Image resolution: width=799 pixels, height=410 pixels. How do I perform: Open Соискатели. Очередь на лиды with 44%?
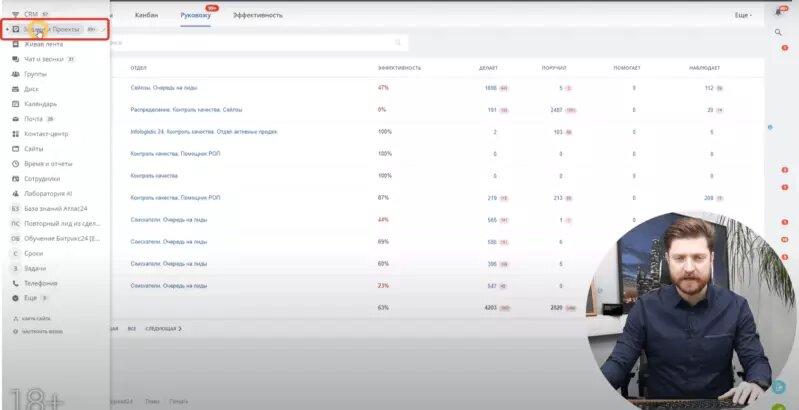click(x=169, y=220)
